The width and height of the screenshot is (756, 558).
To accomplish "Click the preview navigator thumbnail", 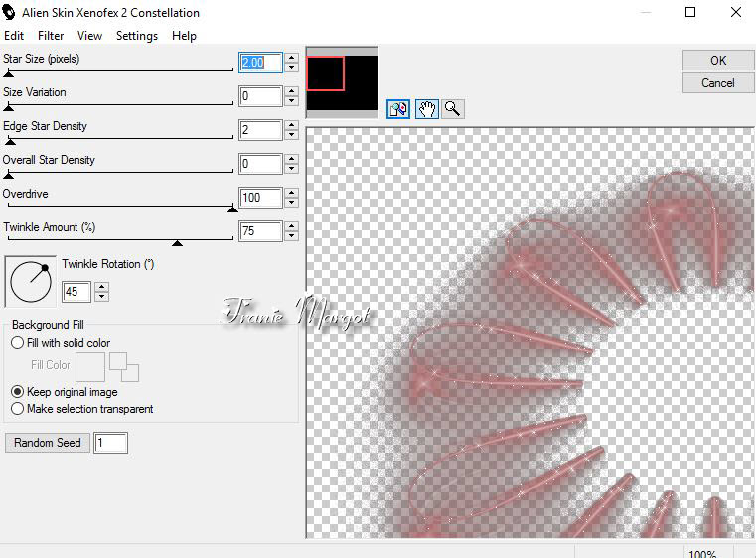I will point(342,82).
